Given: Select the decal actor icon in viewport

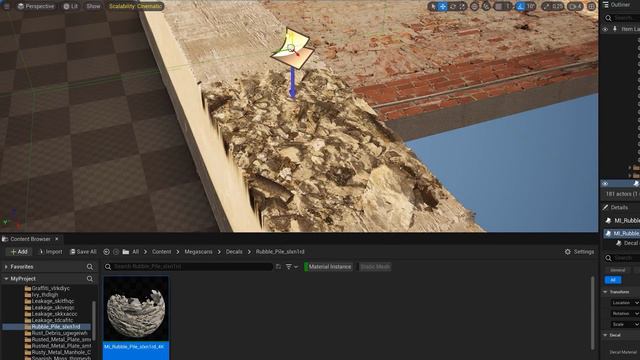Looking at the screenshot, I should pos(292,47).
